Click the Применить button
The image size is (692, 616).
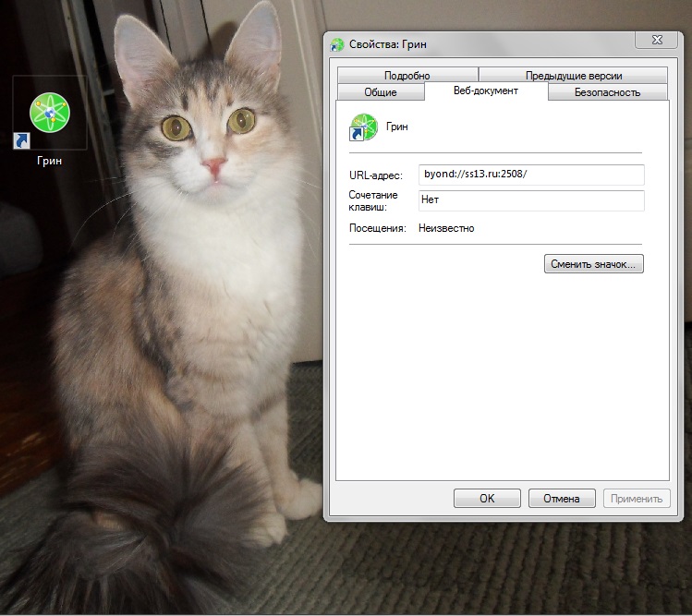(x=637, y=499)
